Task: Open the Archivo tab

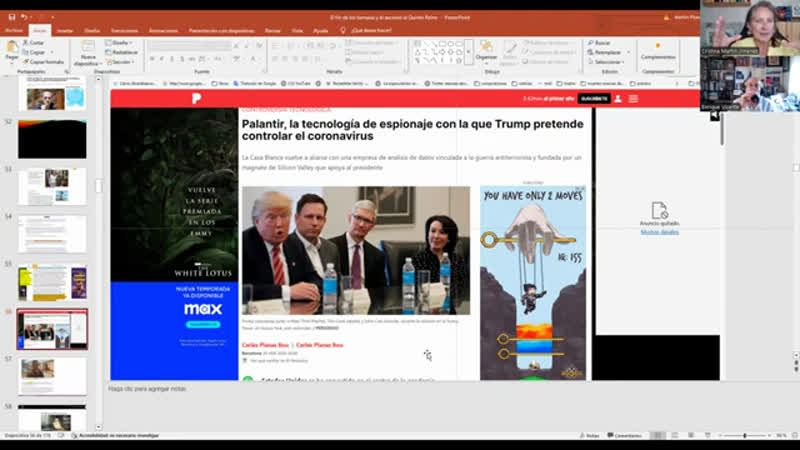Action: click(14, 31)
